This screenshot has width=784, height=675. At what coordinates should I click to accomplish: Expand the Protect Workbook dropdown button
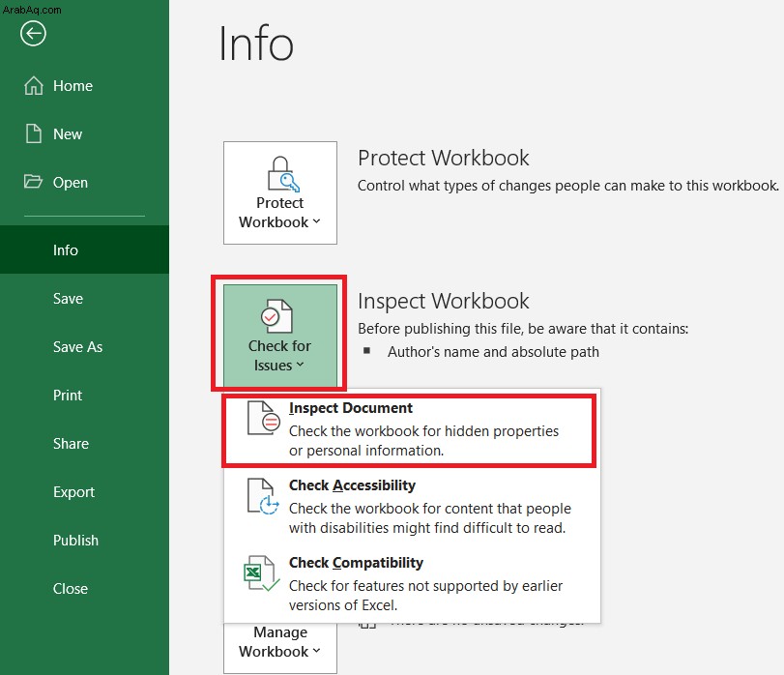280,193
